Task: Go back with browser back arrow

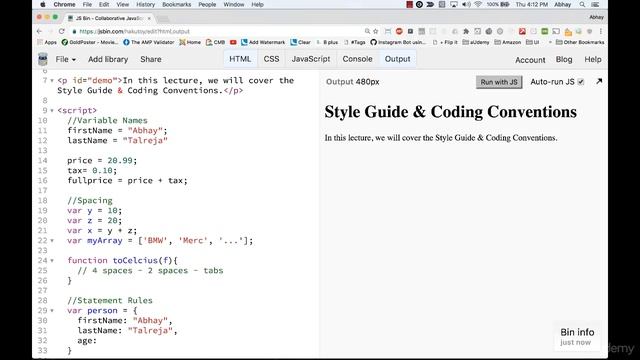Action: point(40,31)
